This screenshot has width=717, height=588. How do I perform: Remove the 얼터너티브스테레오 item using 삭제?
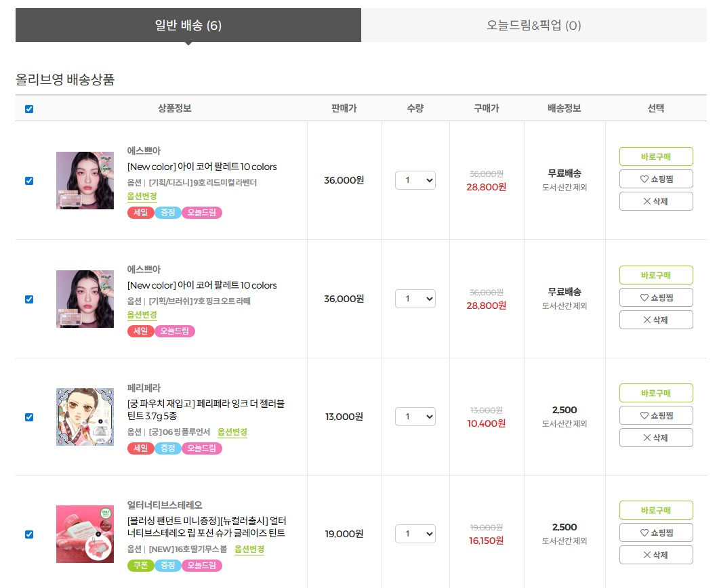656,555
